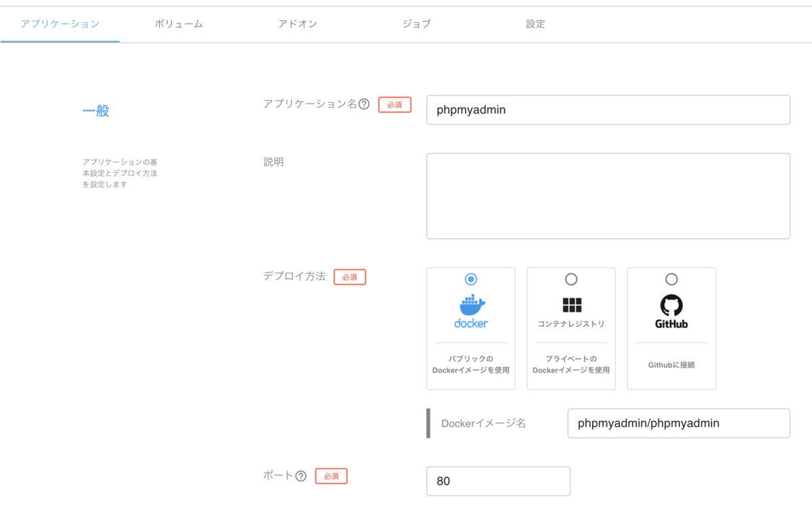
Task: Select the public Docker image radio button
Action: point(470,279)
